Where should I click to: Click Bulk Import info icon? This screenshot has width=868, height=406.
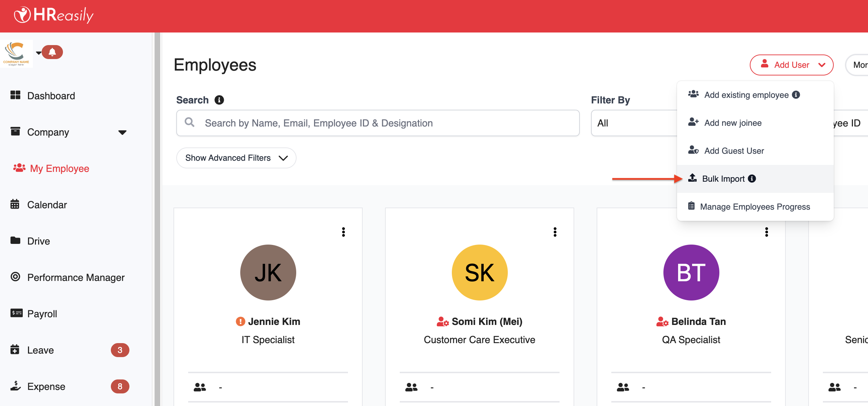pyautogui.click(x=752, y=179)
